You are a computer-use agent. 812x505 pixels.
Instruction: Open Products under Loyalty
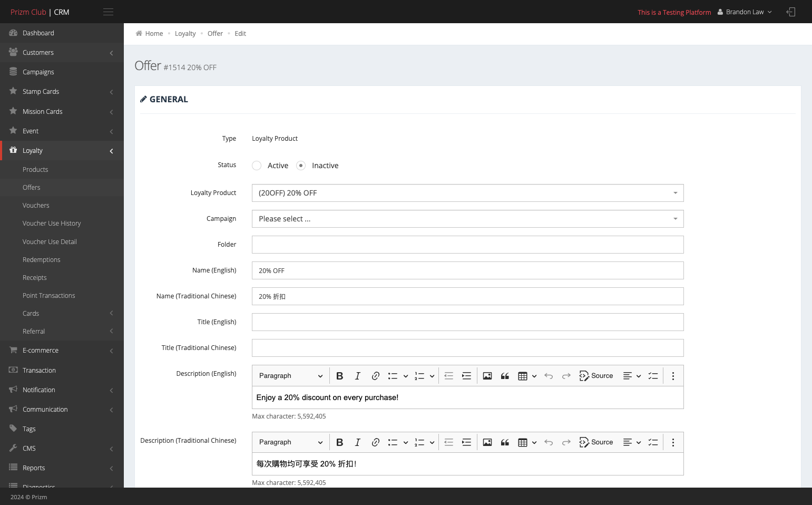[35, 170]
